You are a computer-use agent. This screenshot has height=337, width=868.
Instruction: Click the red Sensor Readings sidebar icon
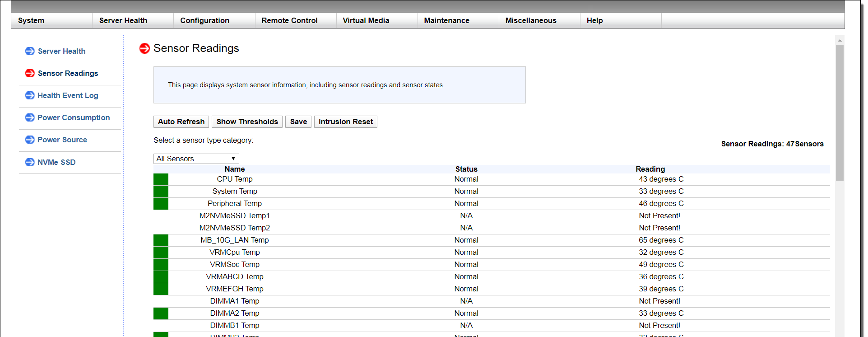point(30,73)
